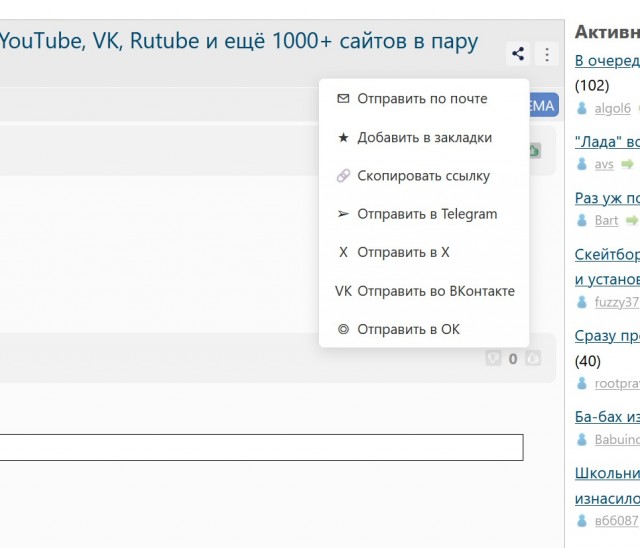Click the empty text input field
640x548 pixels.
(x=261, y=447)
